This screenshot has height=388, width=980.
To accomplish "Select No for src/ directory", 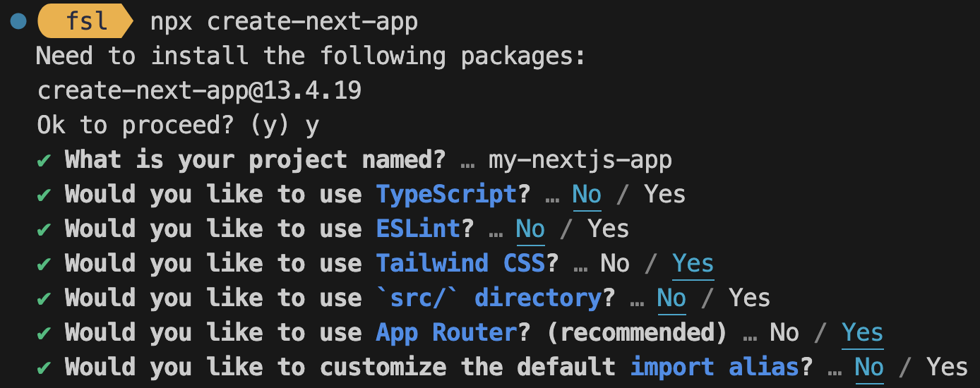I will 671,298.
